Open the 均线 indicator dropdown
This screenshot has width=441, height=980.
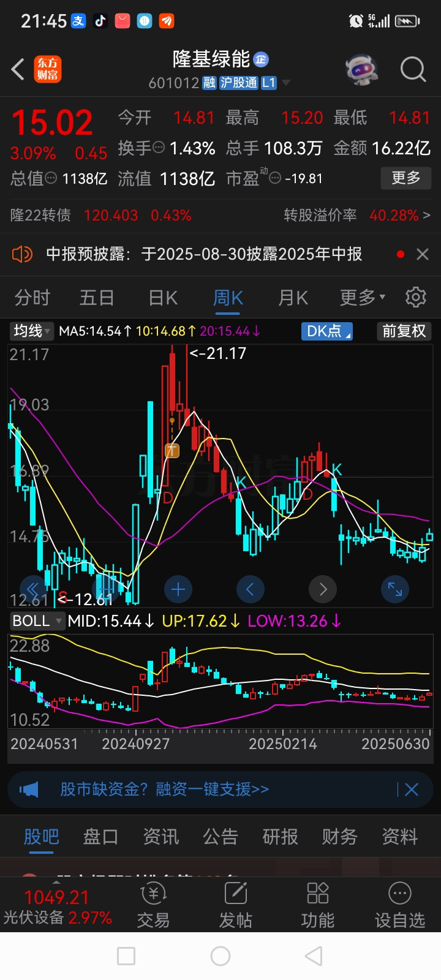[x=32, y=331]
